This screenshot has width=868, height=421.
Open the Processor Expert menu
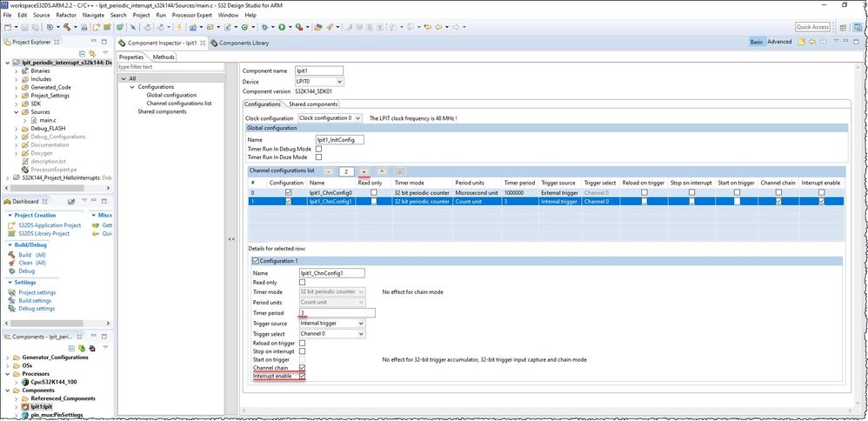point(192,15)
